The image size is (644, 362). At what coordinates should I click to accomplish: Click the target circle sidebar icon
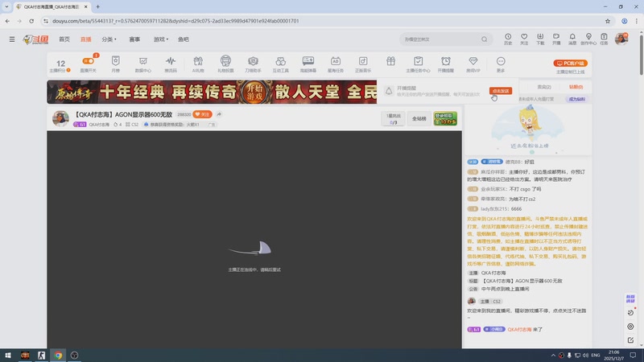(630, 327)
